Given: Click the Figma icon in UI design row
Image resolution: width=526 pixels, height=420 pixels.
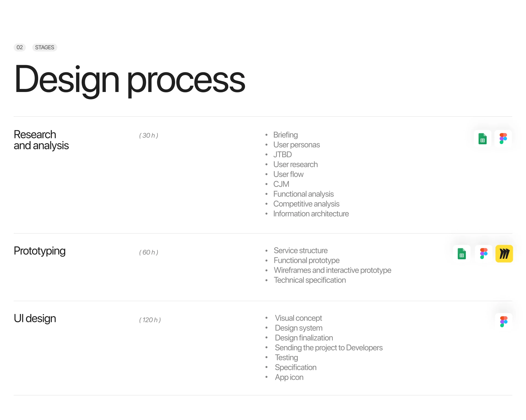Looking at the screenshot, I should [x=504, y=322].
